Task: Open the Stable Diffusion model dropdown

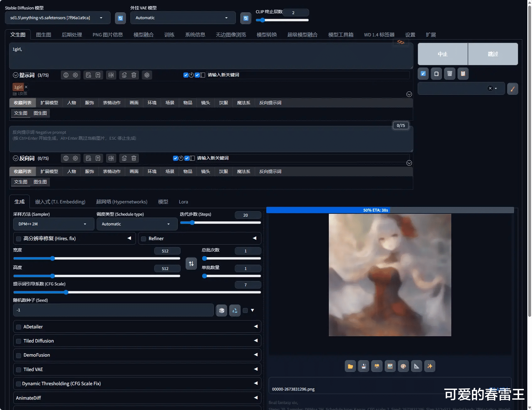Action: 58,18
